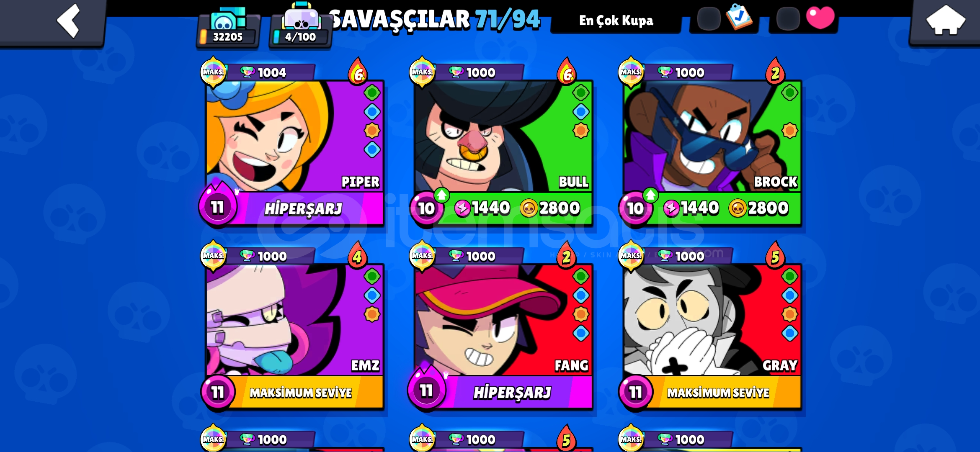Select the Bull brawler portrait
Screen dimensions: 980x452
click(x=503, y=136)
